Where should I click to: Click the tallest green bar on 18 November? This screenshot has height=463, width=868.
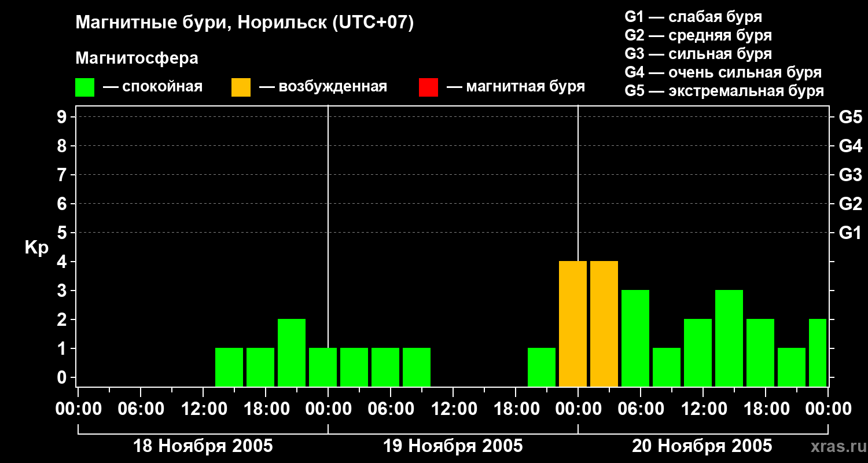(292, 352)
